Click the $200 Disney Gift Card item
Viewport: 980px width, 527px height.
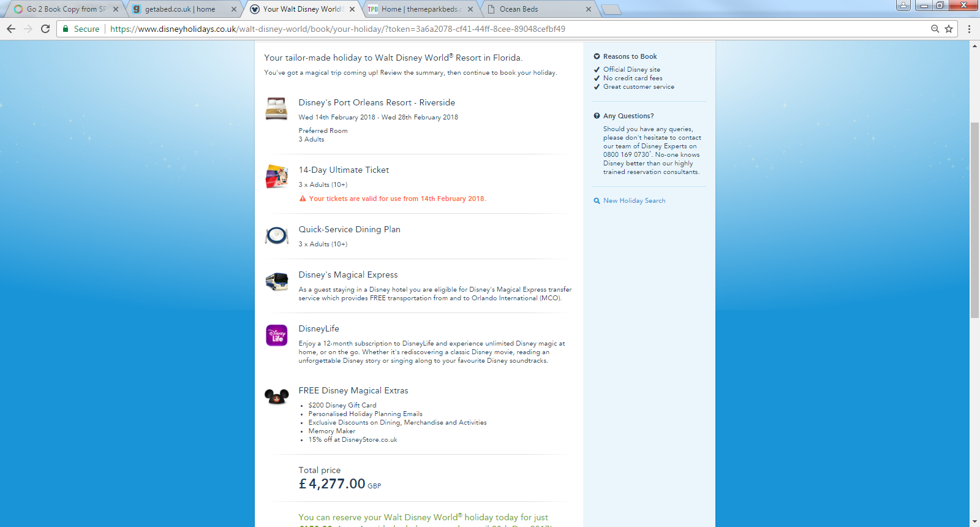point(342,405)
